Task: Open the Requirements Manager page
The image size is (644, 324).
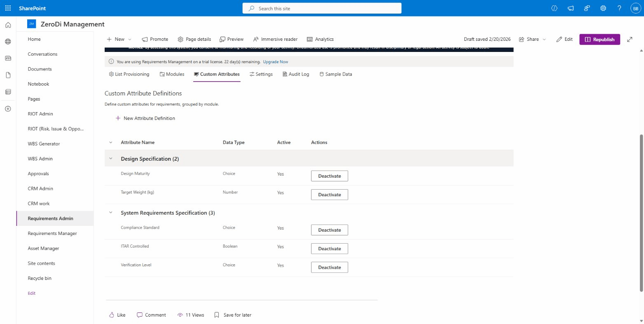Action: click(x=52, y=233)
